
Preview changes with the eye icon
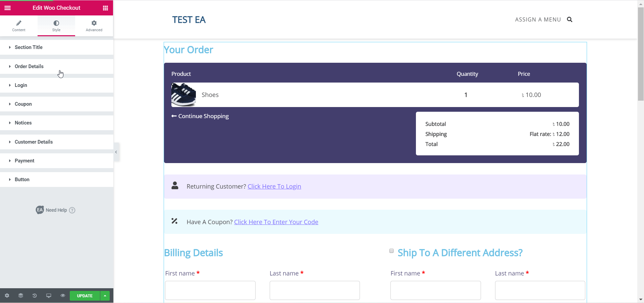(x=63, y=296)
